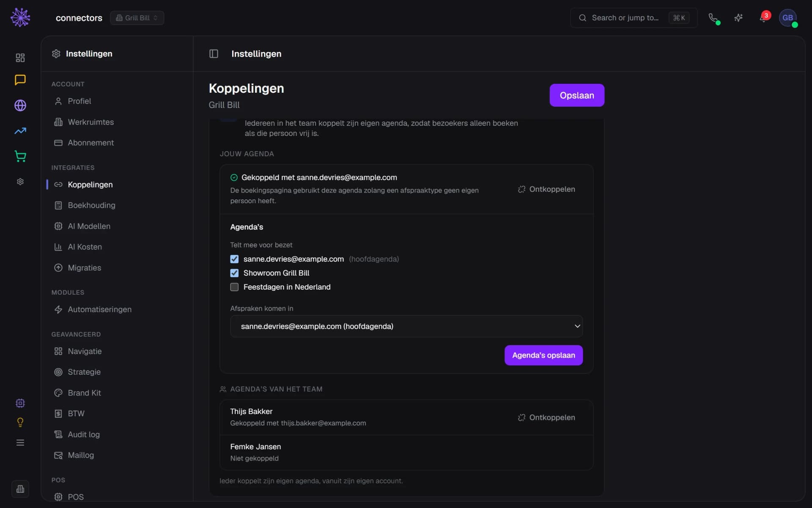Click the Femke Jansen team row
The image size is (812, 508).
tap(406, 452)
